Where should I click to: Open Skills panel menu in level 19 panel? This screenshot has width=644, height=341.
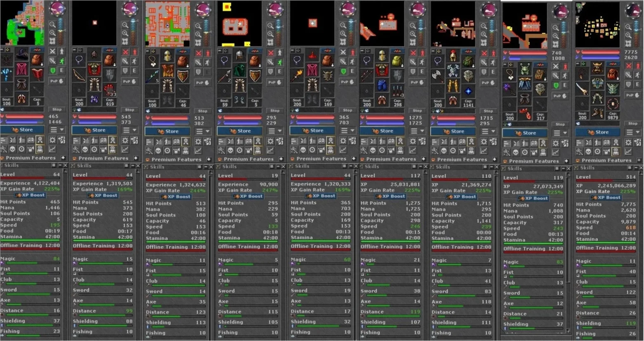pos(272,167)
